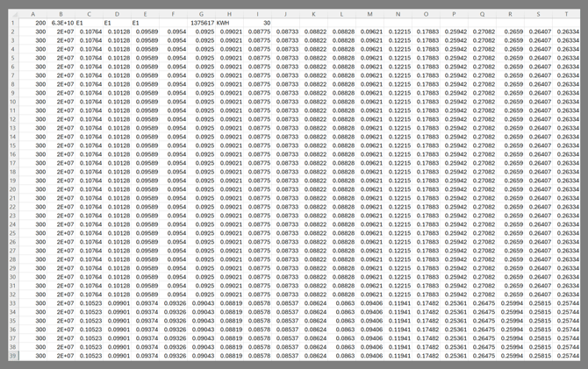Screen dimensions: 588x369
Task: Click cell F35 showing 0.09326
Action: (x=173, y=321)
